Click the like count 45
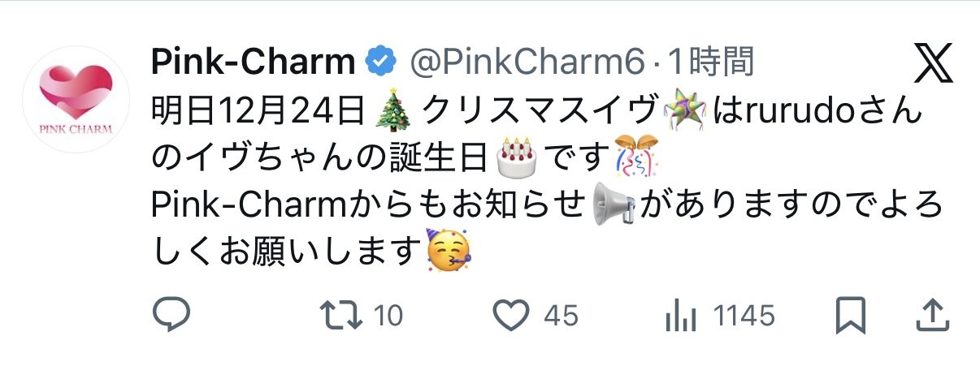The image size is (980, 366). (x=561, y=316)
